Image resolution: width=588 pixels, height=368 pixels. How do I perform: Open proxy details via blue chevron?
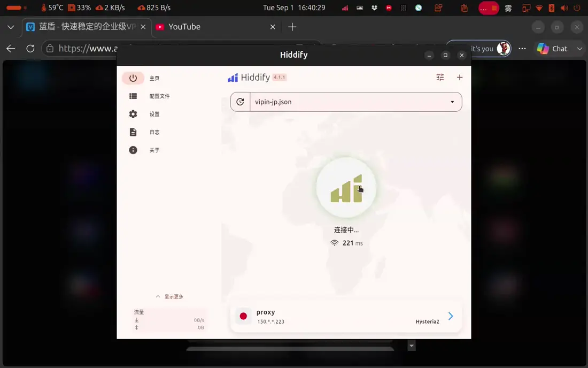[x=451, y=316]
